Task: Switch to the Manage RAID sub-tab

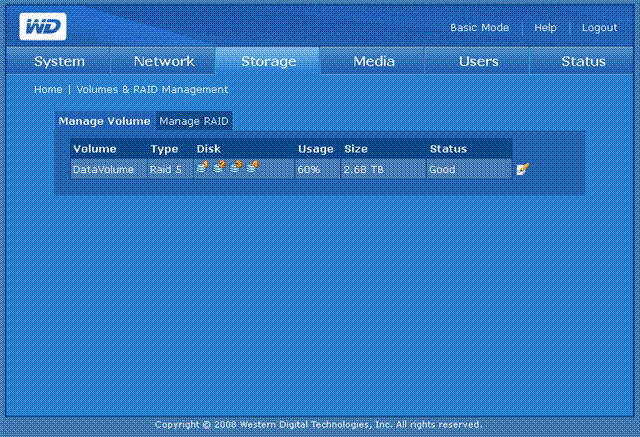Action: (194, 121)
